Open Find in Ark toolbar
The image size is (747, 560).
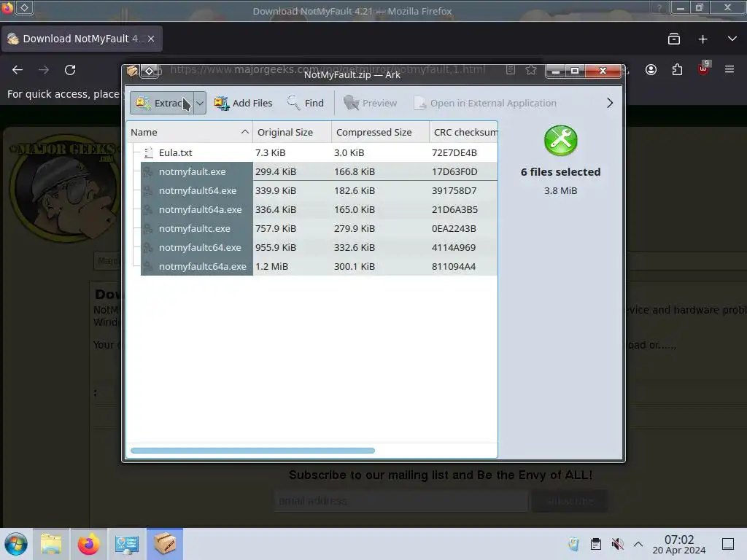[306, 103]
